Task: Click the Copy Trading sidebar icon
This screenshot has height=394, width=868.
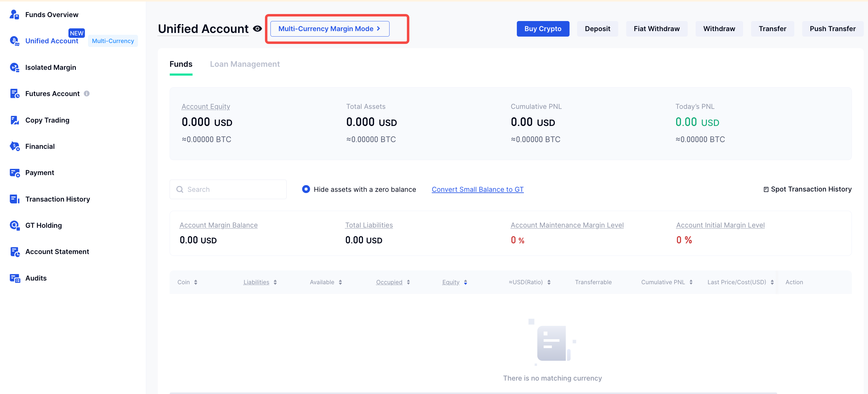Action: [x=14, y=120]
